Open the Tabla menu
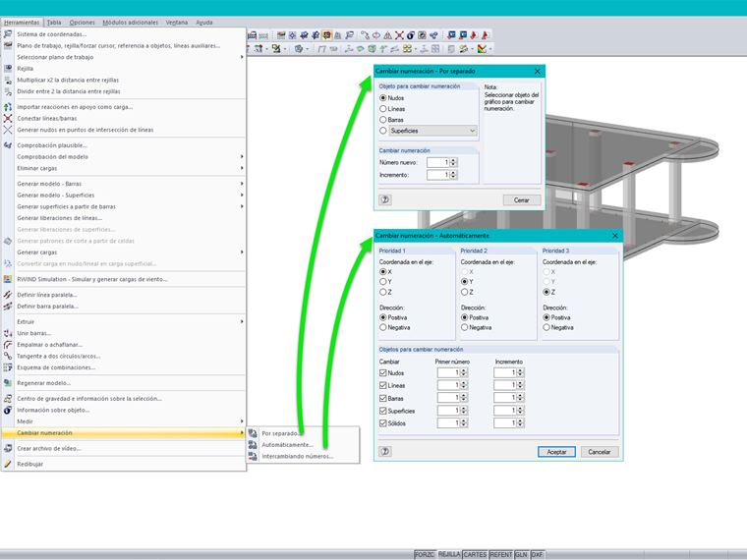The image size is (747, 560). pos(54,23)
